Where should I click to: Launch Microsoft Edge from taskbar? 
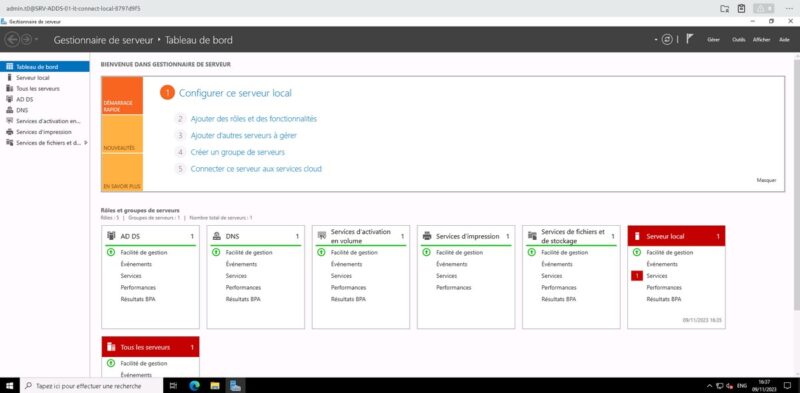click(194, 385)
